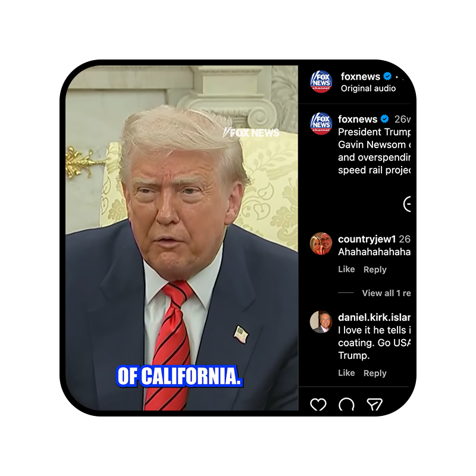476x476 pixels.
Task: Share the post via paper plane icon
Action: click(x=375, y=404)
